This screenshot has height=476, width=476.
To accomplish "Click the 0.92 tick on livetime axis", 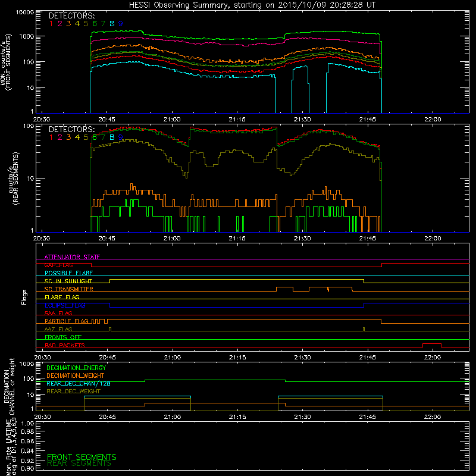I will click(x=27, y=461).
